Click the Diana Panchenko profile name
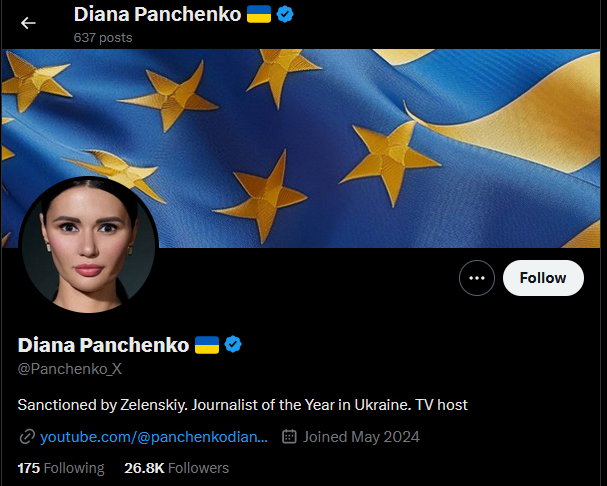Screen dimensions: 607x486 (x=103, y=345)
